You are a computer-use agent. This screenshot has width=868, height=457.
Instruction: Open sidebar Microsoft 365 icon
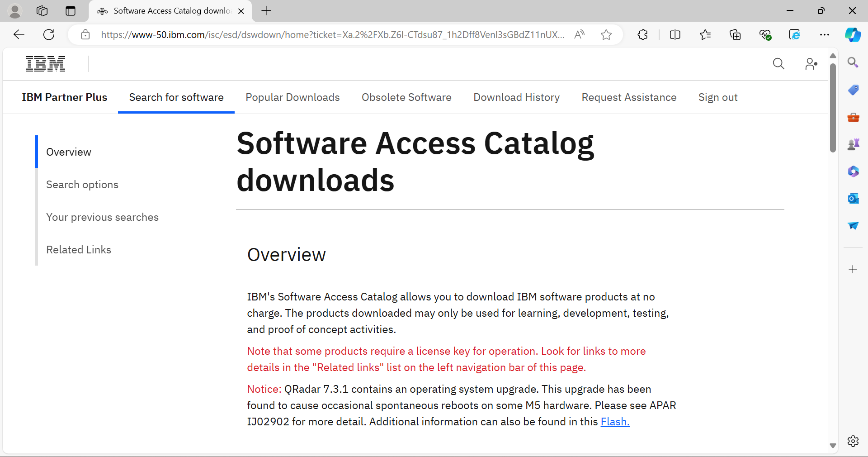(x=853, y=171)
